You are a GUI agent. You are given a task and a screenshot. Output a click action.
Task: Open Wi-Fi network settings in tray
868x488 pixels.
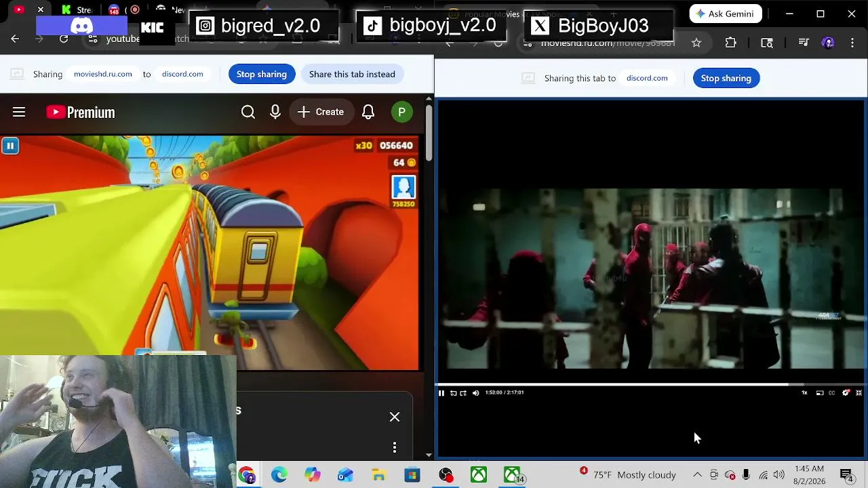pos(764,475)
